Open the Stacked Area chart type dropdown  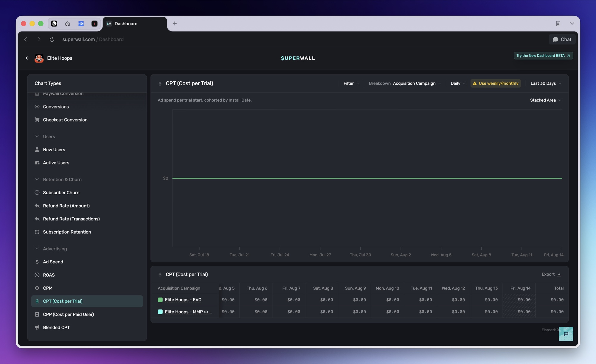click(545, 100)
